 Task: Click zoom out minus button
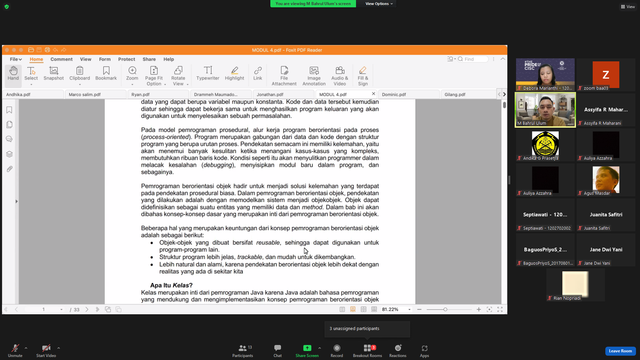point(419,309)
